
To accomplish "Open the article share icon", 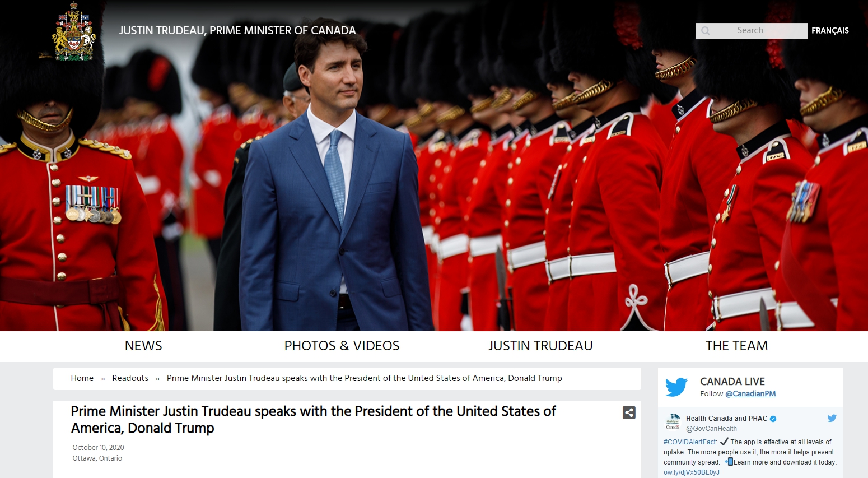I will 629,413.
